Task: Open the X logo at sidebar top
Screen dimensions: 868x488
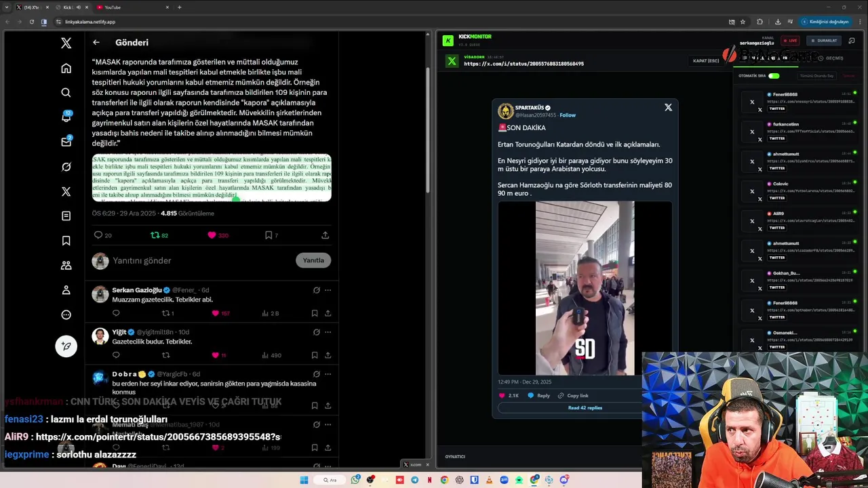Action: [66, 43]
